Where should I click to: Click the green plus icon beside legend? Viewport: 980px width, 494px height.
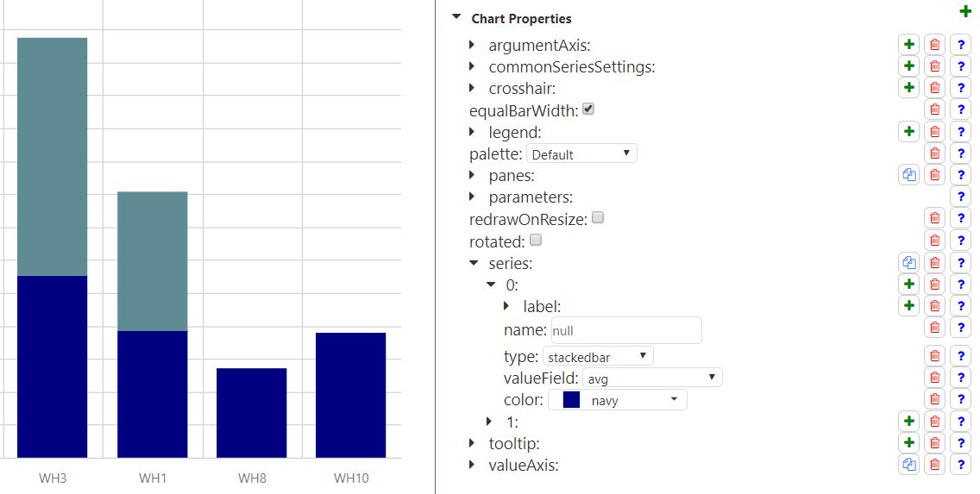click(908, 132)
